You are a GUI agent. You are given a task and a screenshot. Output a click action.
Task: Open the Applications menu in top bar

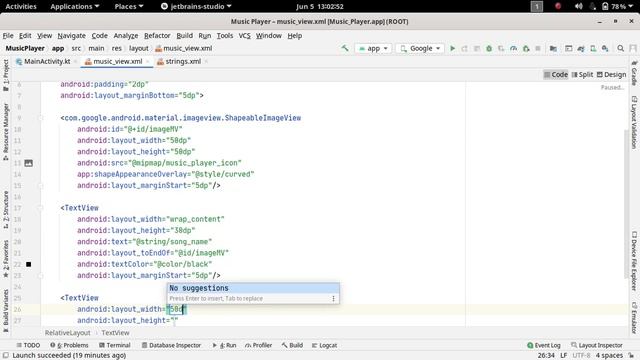(x=75, y=6)
